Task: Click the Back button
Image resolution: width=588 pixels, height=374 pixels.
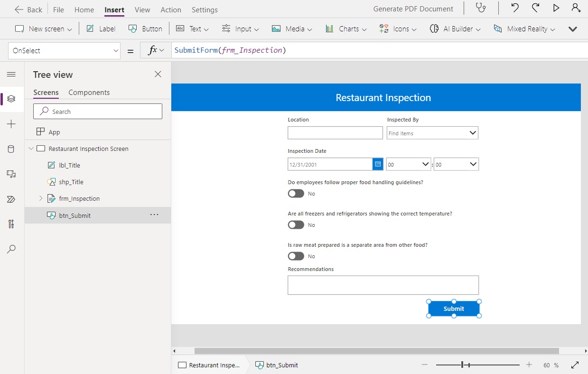Action: [x=27, y=9]
